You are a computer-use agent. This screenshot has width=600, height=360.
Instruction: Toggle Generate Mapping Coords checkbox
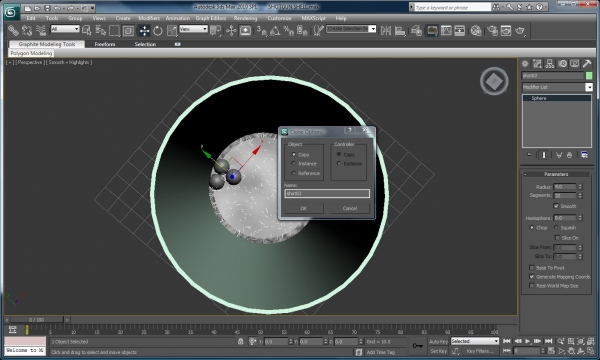(x=532, y=277)
